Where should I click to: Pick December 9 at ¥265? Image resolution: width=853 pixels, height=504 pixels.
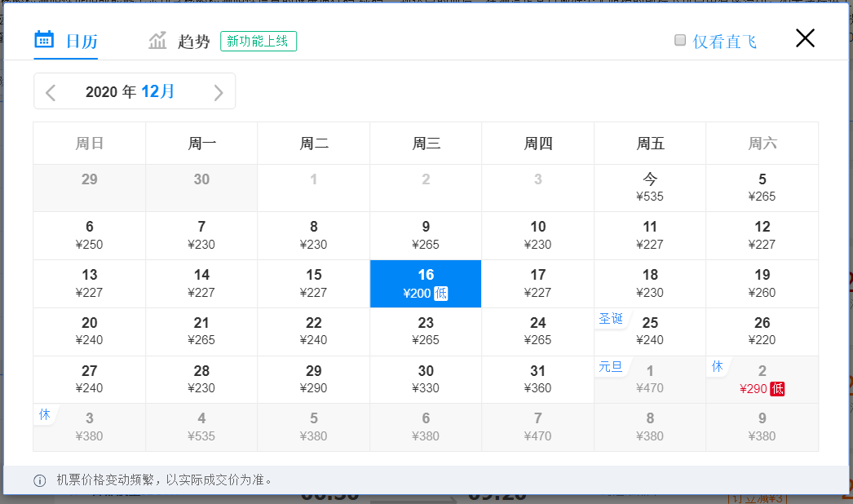pyautogui.click(x=426, y=236)
